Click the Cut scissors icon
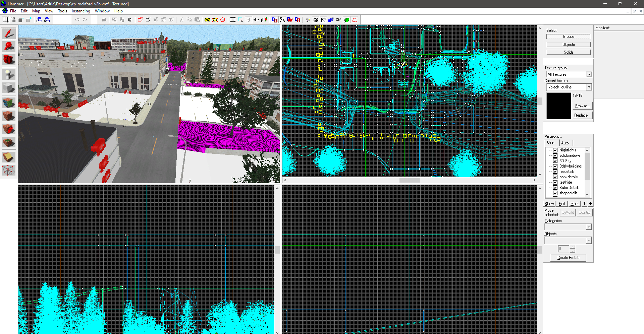This screenshot has width=644, height=334. coord(181,20)
